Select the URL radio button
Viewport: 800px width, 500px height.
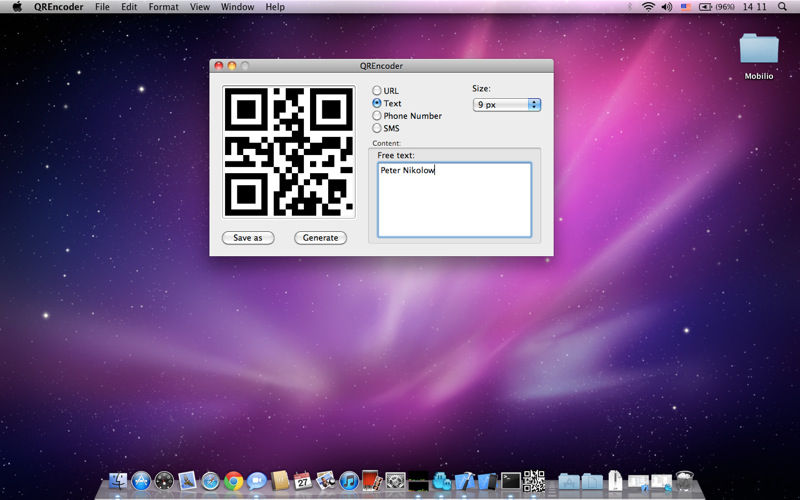pos(377,90)
